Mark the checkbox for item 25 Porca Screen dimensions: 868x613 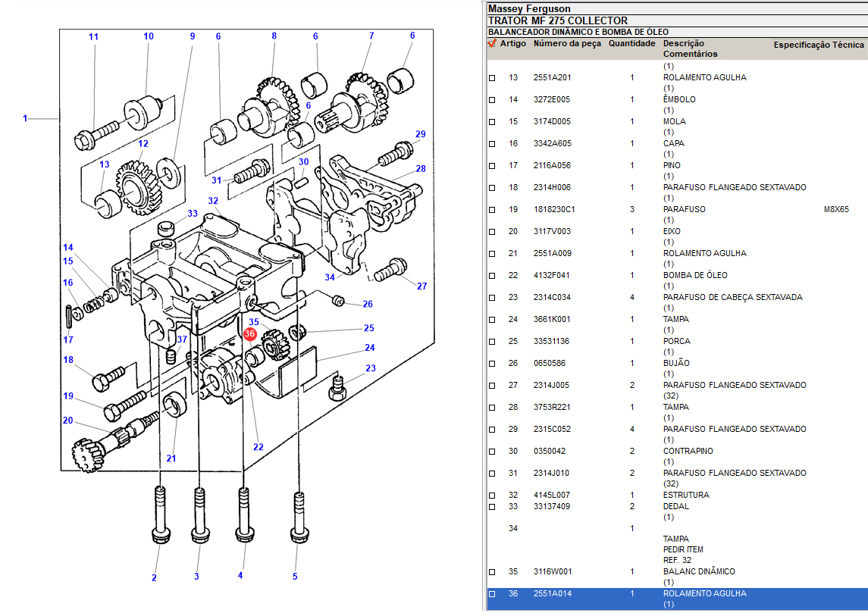492,342
